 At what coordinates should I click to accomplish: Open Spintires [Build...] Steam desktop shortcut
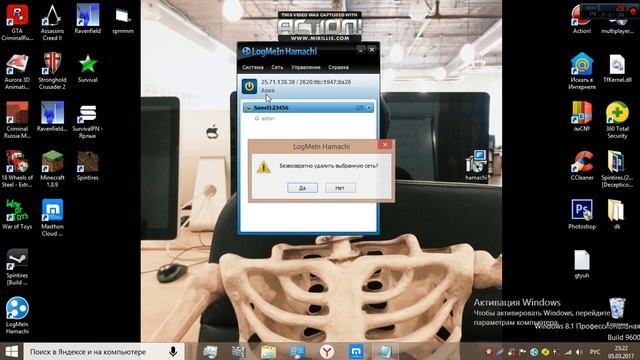coord(17,267)
